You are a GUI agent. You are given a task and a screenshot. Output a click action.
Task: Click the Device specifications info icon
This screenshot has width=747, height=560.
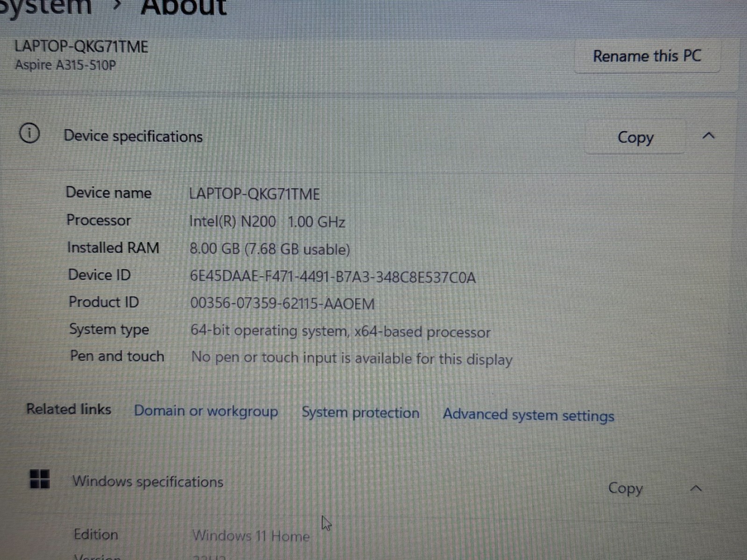29,133
